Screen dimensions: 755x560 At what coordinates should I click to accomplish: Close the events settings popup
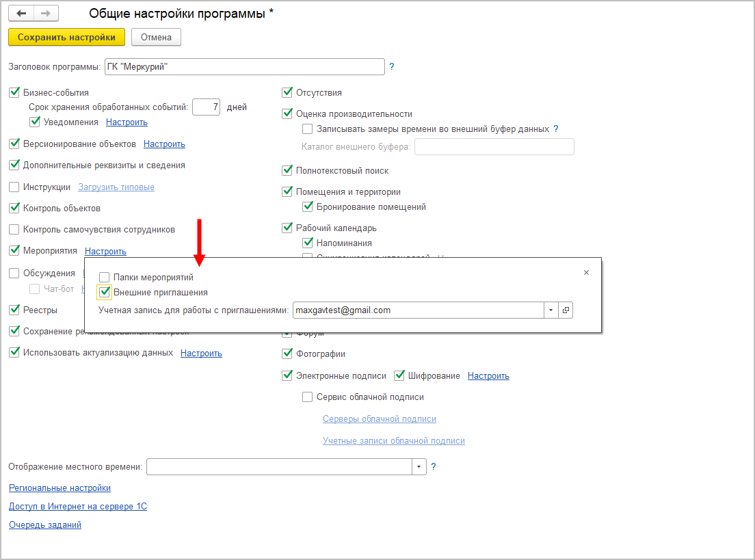586,272
